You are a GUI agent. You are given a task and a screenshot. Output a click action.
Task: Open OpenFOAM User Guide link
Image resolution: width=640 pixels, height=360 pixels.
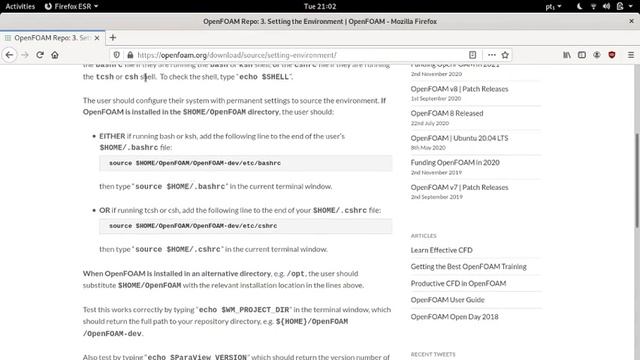pos(447,300)
